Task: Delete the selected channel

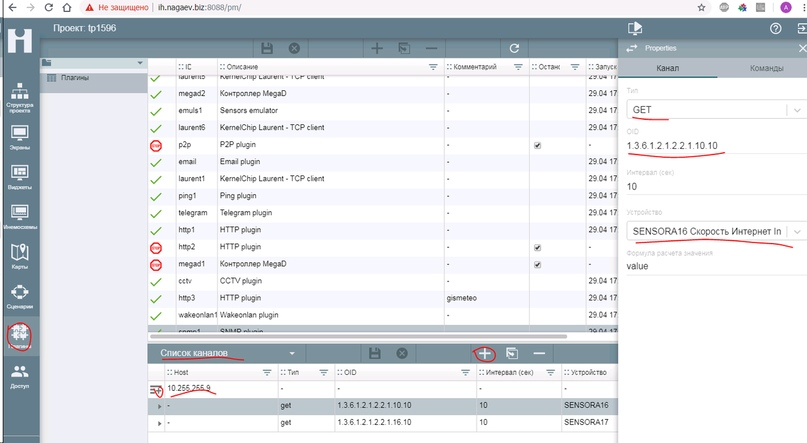Action: point(539,353)
